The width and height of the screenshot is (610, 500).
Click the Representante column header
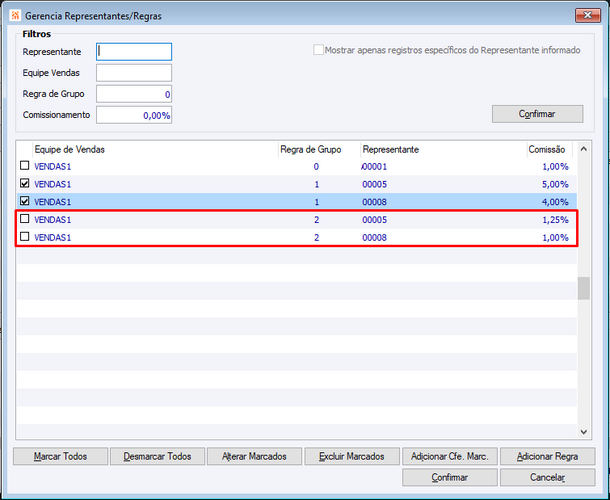[x=443, y=149]
